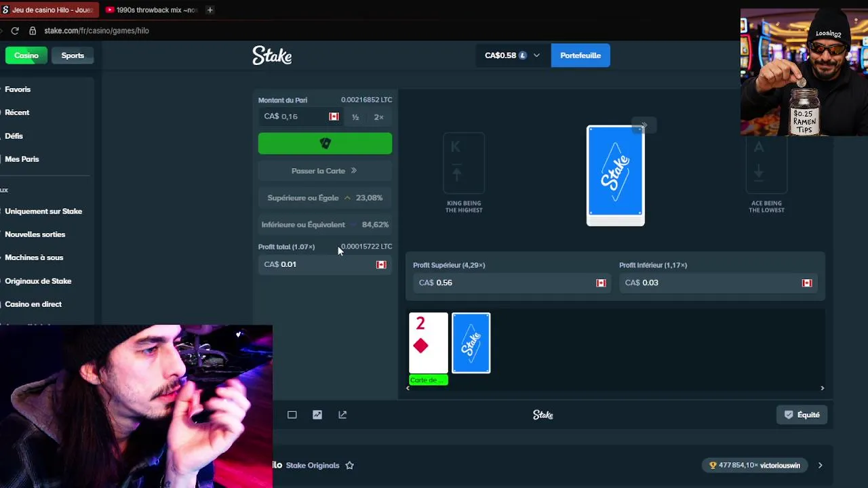Open Nouvelles sorties category
This screenshot has width=868, height=488.
point(35,235)
